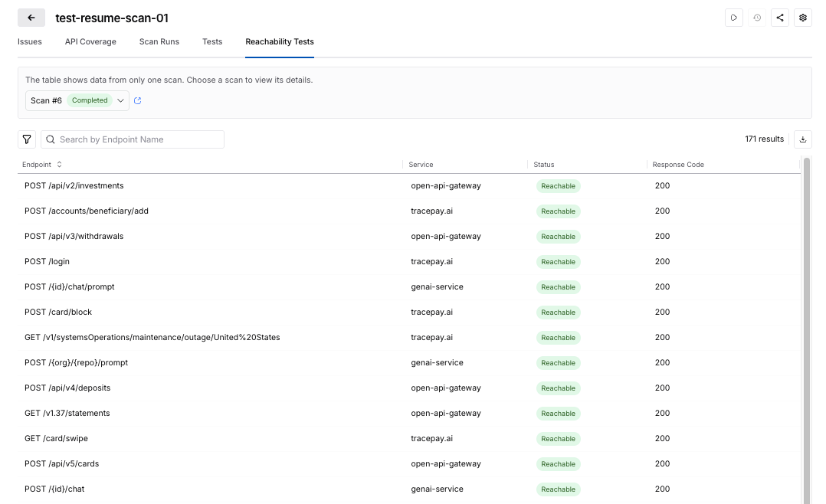Open the Scan Runs tab
Screen dimensions: 826x504
pos(159,41)
